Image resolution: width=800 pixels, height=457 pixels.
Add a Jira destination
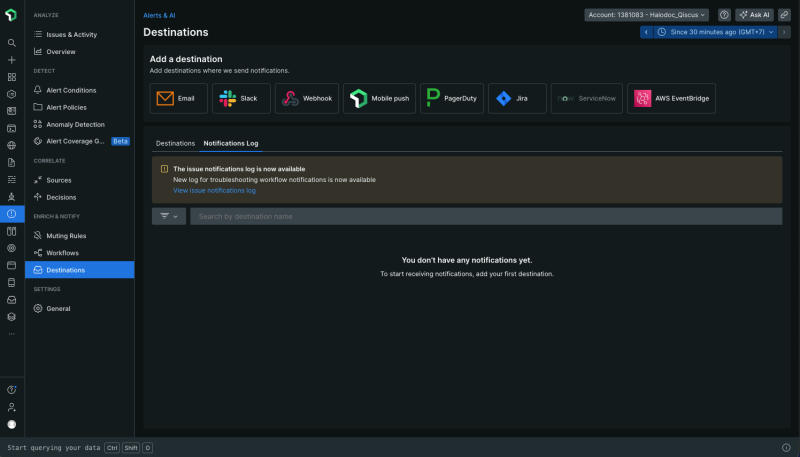517,98
